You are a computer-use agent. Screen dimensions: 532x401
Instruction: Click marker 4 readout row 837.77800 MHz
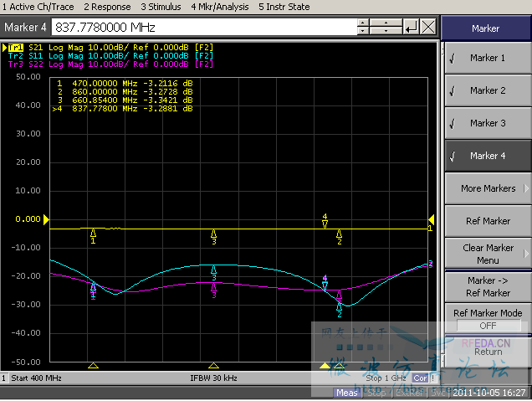123,109
